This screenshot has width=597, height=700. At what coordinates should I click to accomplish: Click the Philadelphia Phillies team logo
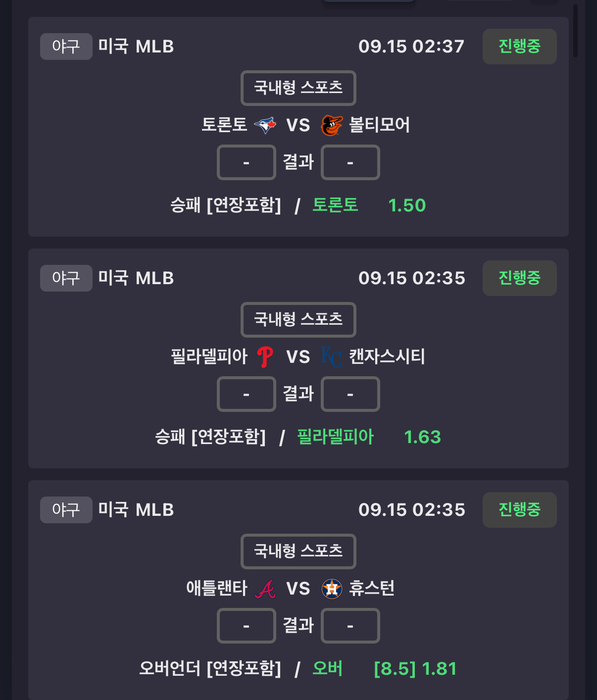(265, 357)
